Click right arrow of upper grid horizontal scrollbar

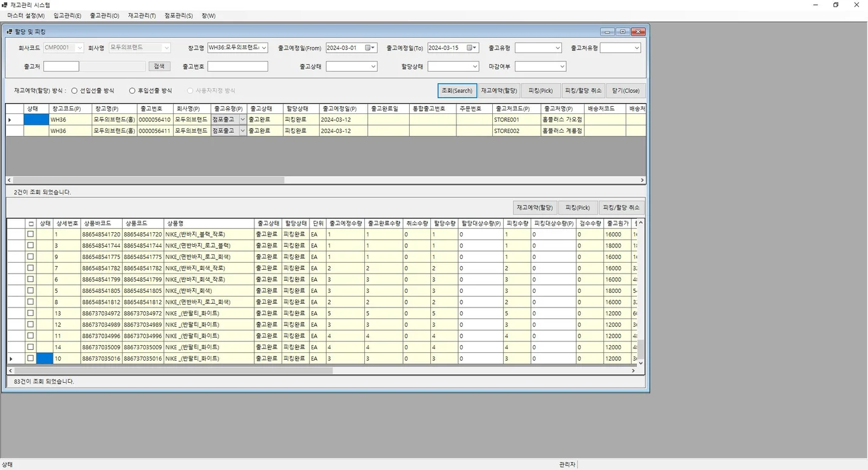pos(642,180)
